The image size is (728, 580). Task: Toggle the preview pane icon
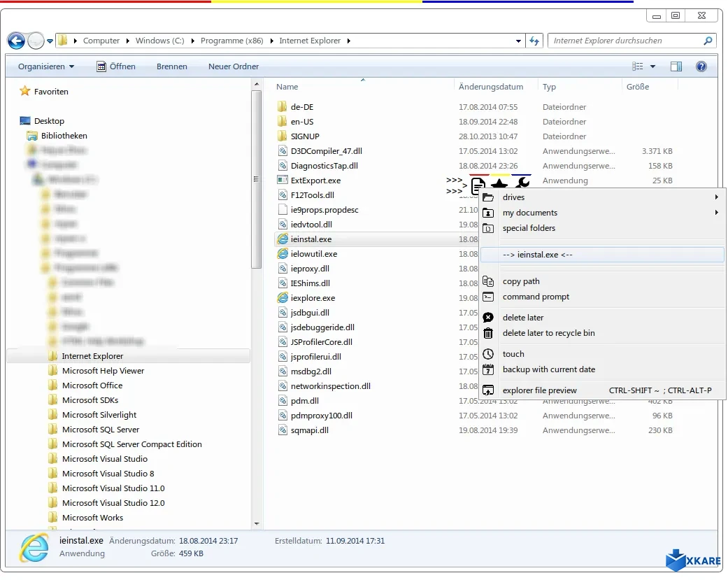pyautogui.click(x=676, y=66)
